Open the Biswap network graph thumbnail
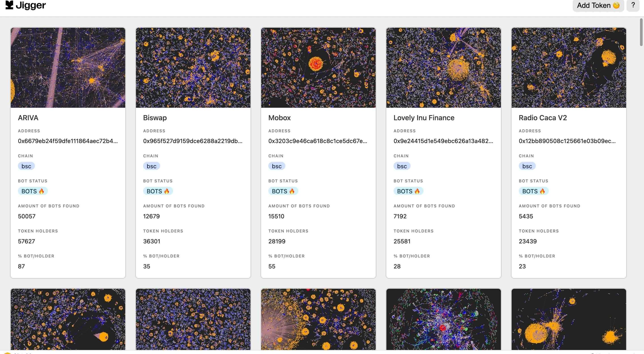 [193, 67]
